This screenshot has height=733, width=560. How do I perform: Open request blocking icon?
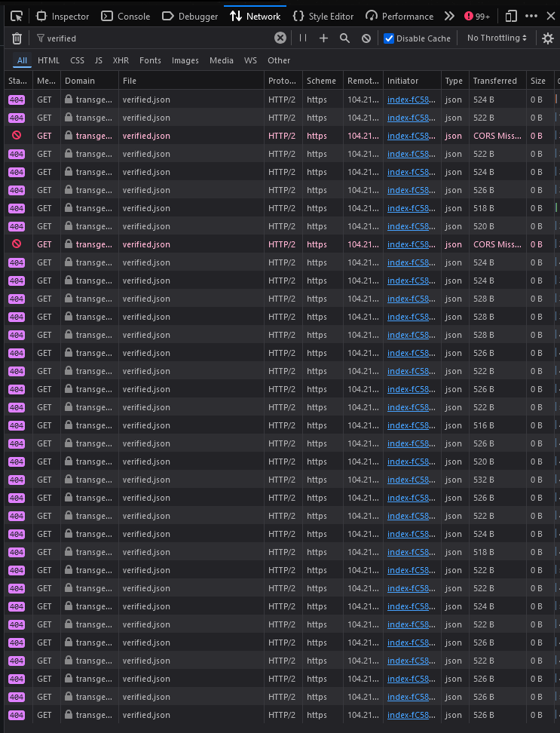coord(366,38)
